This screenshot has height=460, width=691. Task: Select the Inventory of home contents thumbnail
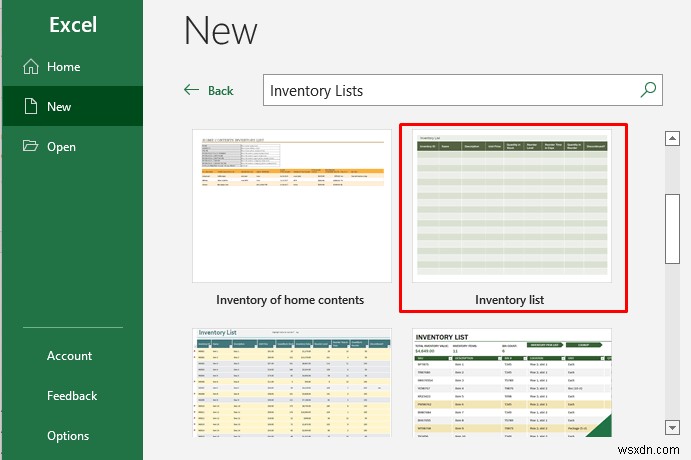click(292, 206)
